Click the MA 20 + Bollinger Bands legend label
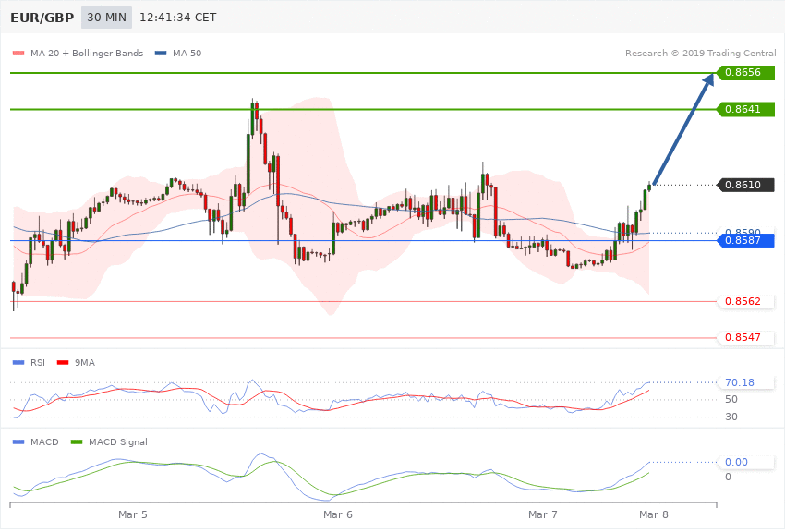This screenshot has width=785, height=532. click(87, 53)
